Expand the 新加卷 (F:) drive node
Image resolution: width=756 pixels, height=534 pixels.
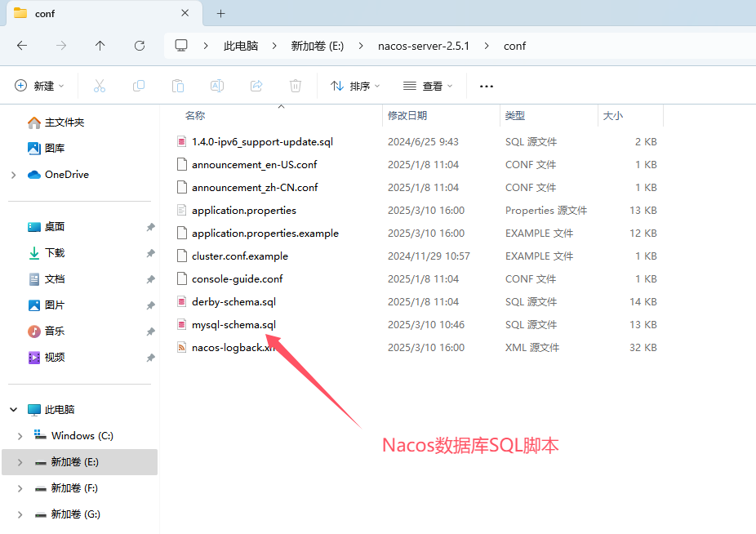point(20,488)
